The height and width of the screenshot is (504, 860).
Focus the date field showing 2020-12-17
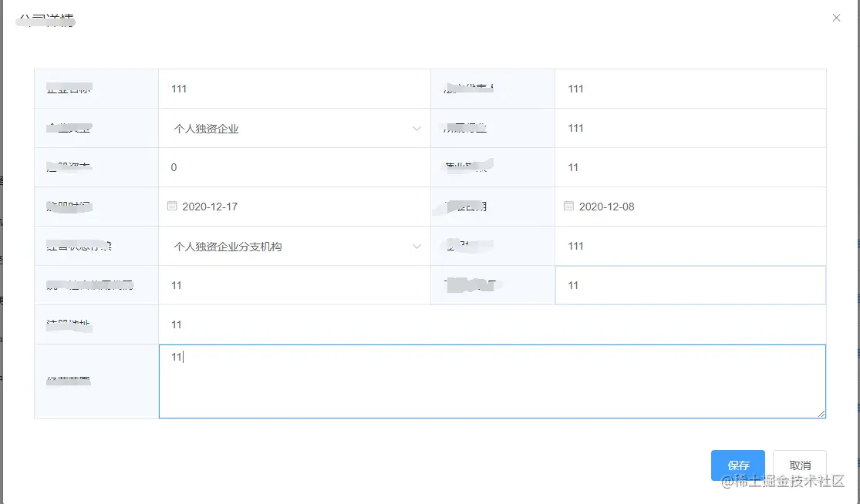[295, 207]
